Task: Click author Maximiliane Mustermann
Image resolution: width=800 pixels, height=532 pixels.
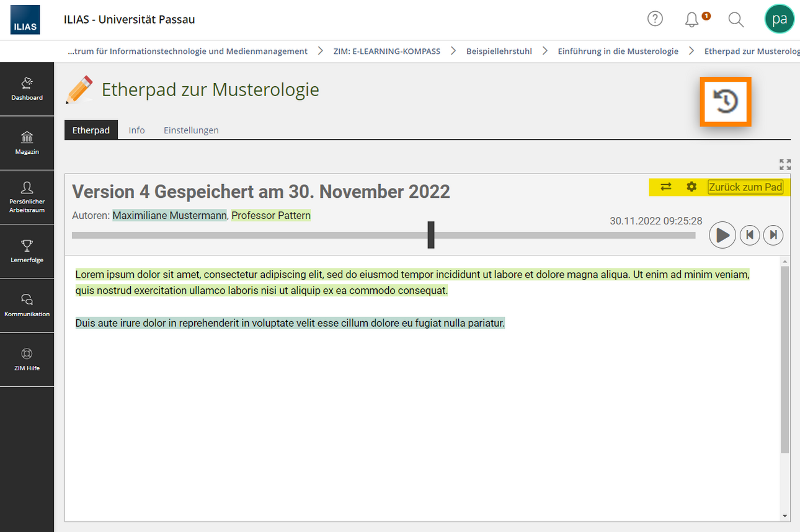Action: [169, 215]
